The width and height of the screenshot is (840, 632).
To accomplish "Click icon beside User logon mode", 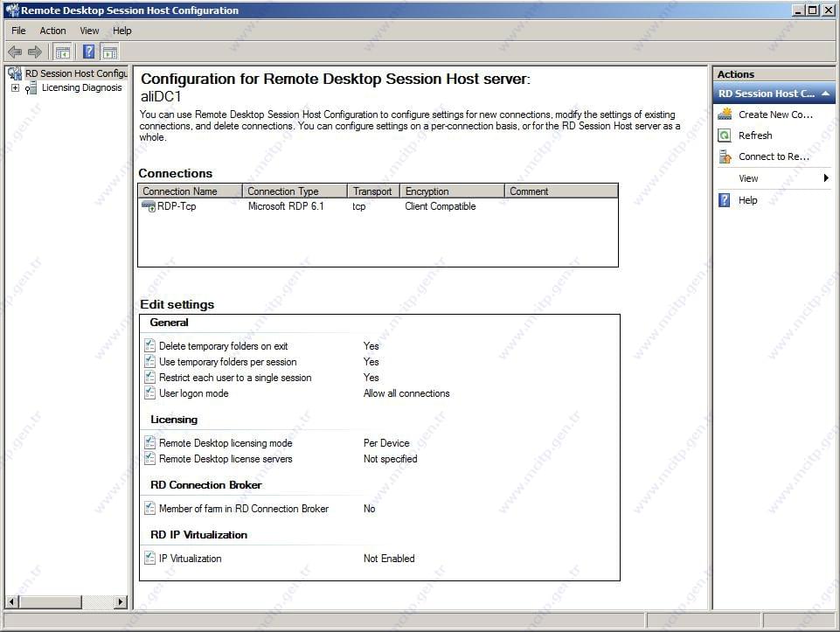I will pos(150,393).
